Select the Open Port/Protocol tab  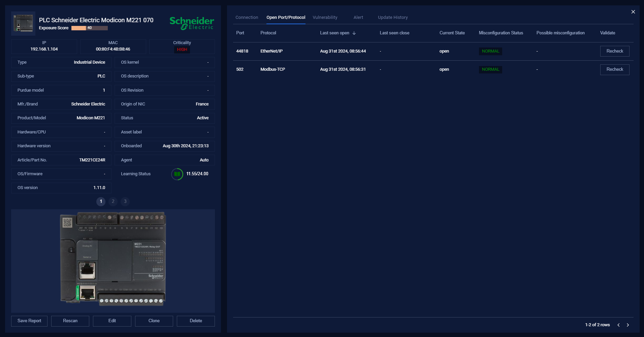tap(286, 17)
